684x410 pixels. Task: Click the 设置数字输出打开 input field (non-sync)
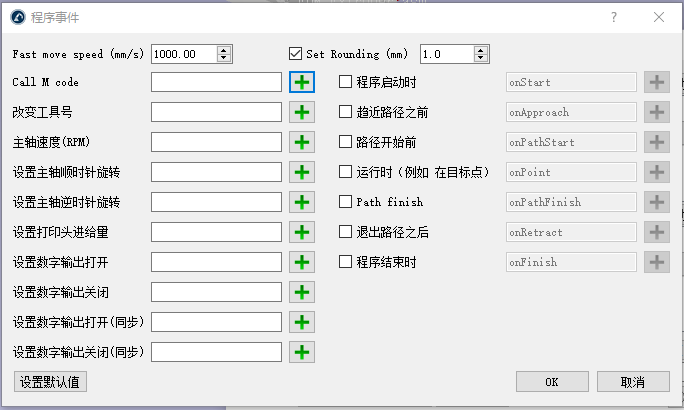click(216, 262)
